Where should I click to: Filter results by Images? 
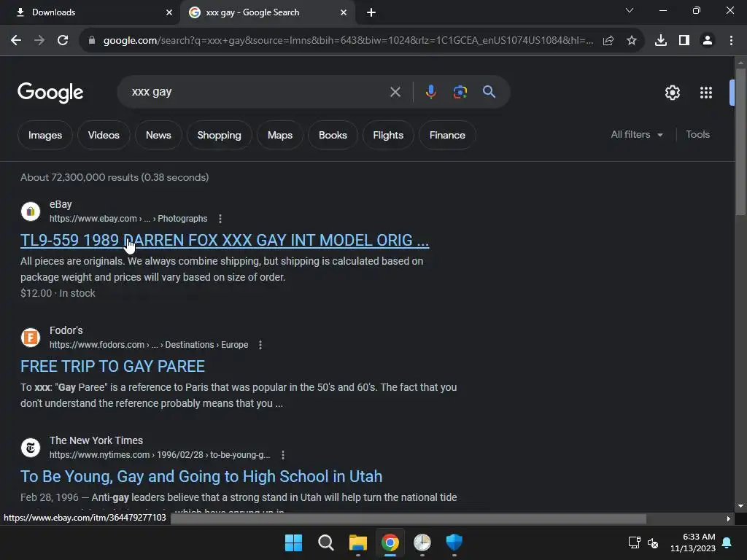tap(45, 135)
